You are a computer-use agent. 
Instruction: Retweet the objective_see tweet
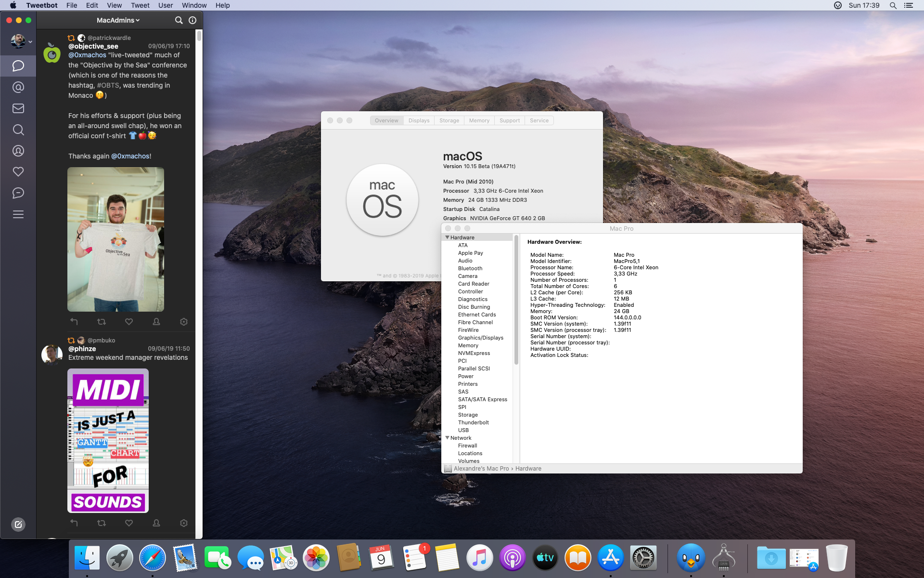point(102,322)
